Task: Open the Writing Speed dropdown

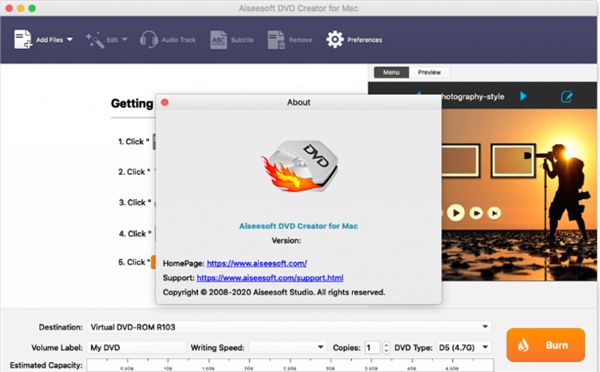Action: tap(288, 348)
